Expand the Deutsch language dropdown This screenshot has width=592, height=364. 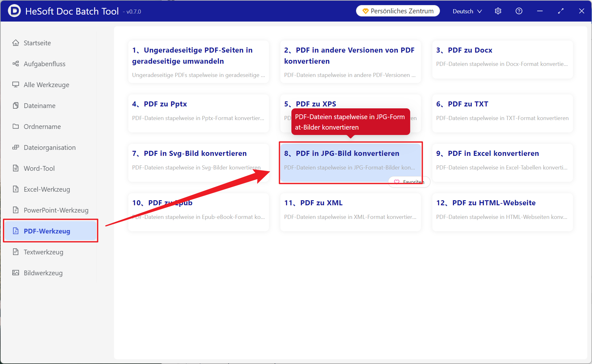[467, 11]
